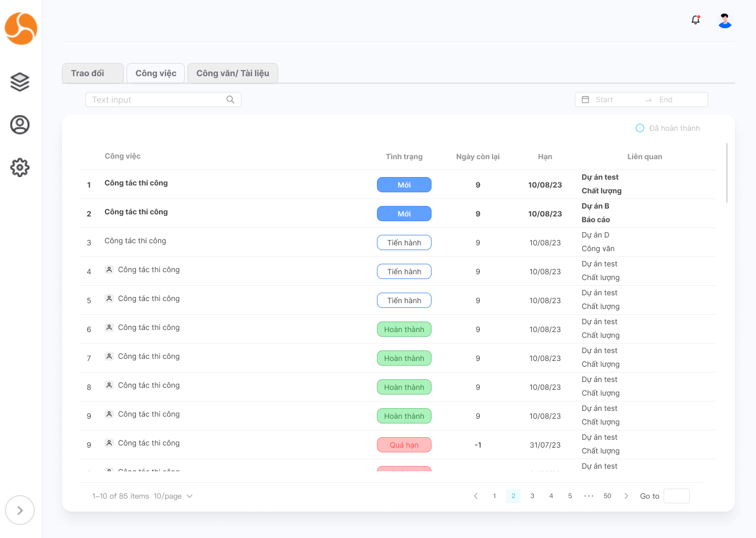Go to page 1
Viewport: 756px width, 538px height.
495,496
